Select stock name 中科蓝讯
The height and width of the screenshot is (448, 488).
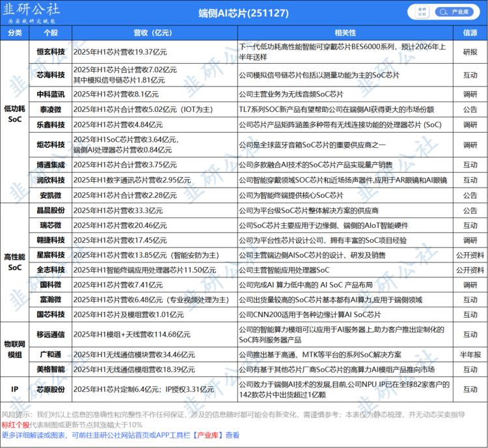[x=51, y=94]
